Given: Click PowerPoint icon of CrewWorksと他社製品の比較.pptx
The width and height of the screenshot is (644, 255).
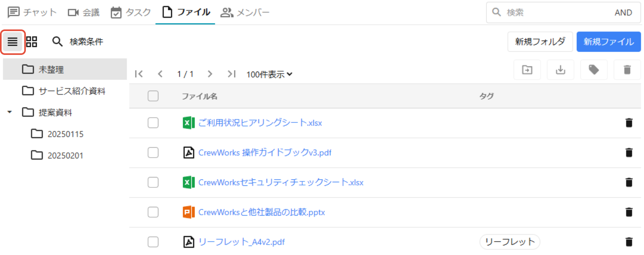Looking at the screenshot, I should coord(189,212).
